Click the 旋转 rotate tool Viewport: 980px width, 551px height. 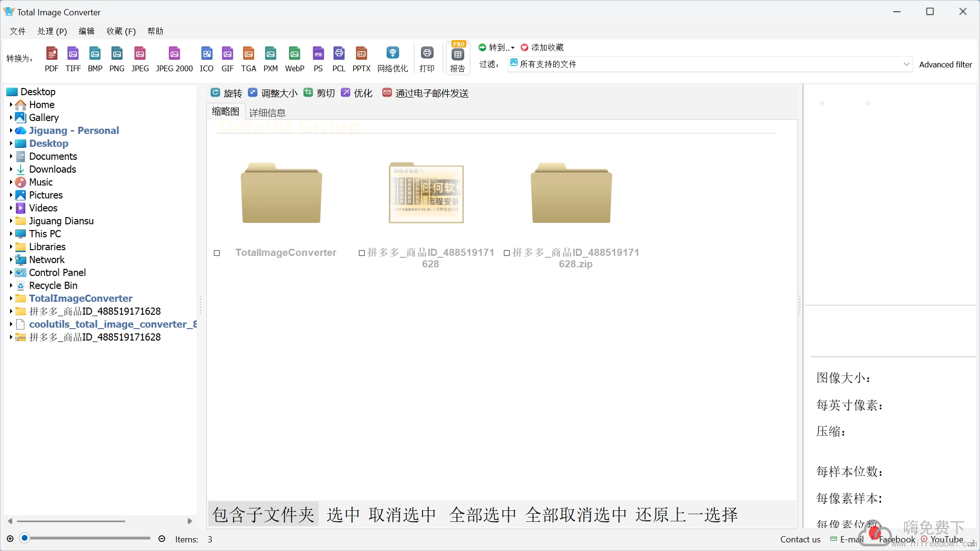(x=226, y=93)
